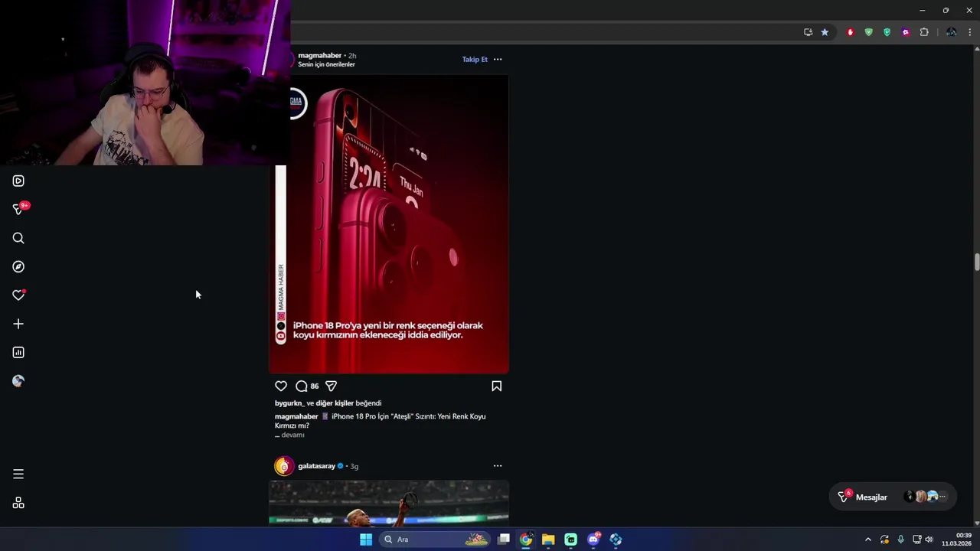View diğer kişiler who liked post

335,403
